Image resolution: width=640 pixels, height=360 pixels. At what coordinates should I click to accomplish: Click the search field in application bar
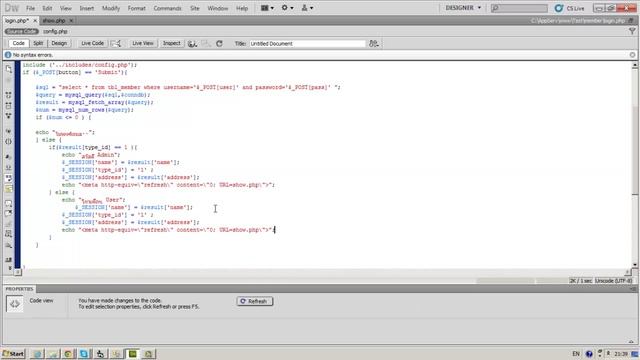519,8
